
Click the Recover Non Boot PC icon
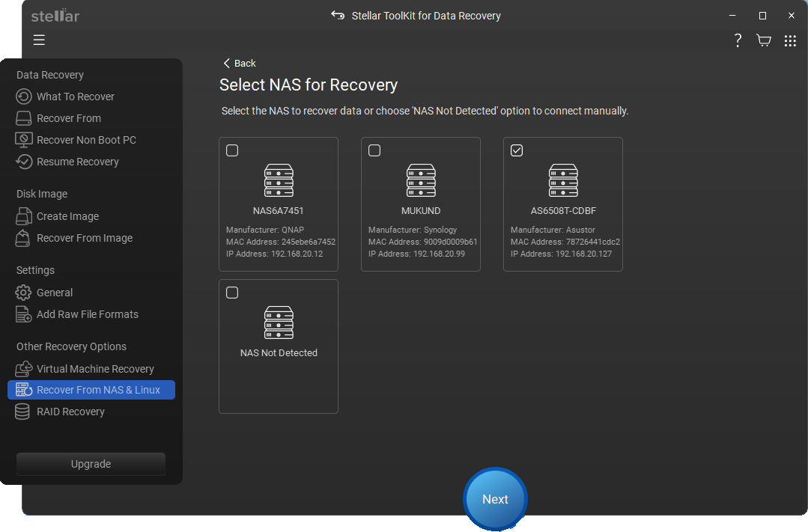23,140
